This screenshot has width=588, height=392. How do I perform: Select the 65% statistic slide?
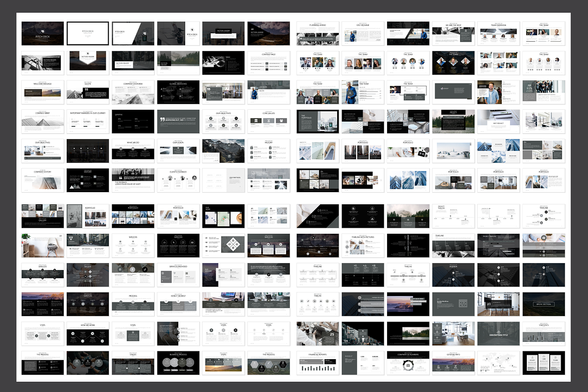pyautogui.click(x=543, y=92)
